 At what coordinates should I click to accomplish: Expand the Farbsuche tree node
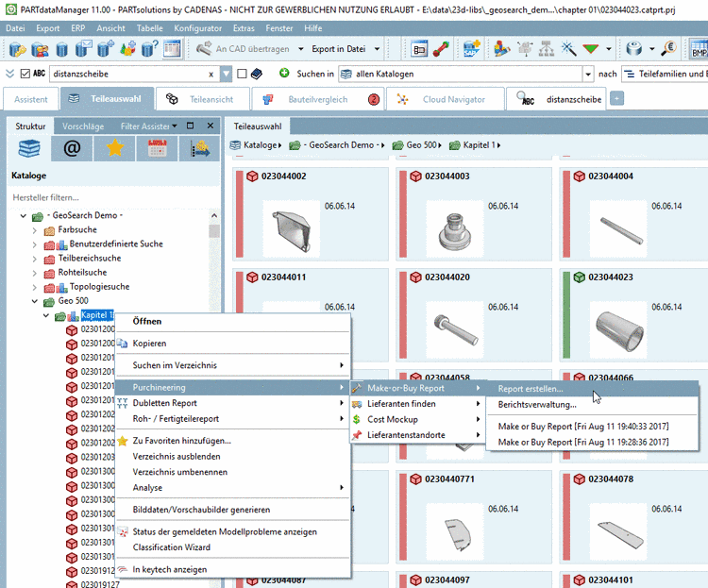(x=35, y=231)
